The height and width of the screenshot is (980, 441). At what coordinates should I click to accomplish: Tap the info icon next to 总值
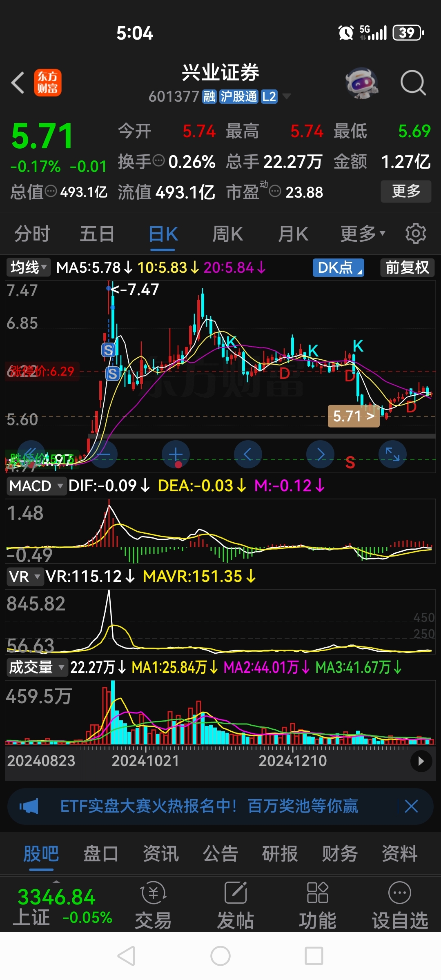51,191
